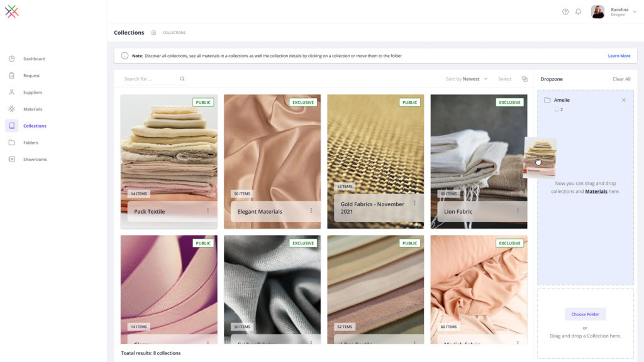Open Pack Textile options menu
This screenshot has width=644, height=362.
208,211
